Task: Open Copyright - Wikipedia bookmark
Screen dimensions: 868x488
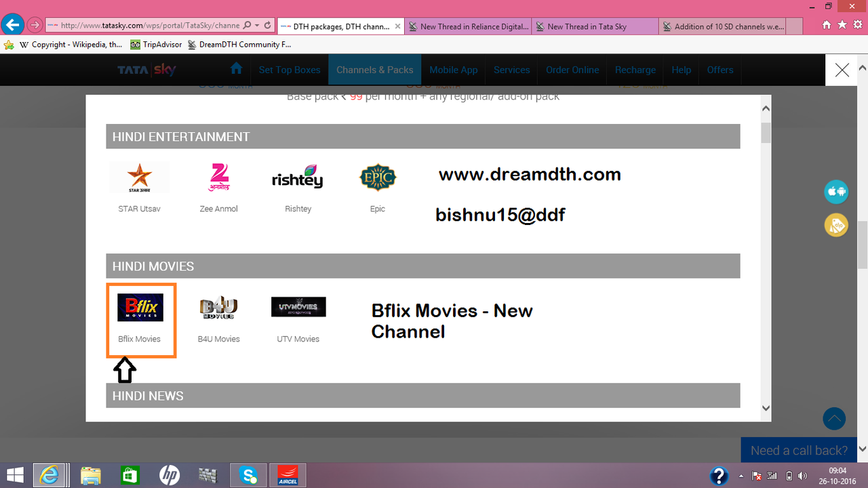Action: [x=71, y=45]
